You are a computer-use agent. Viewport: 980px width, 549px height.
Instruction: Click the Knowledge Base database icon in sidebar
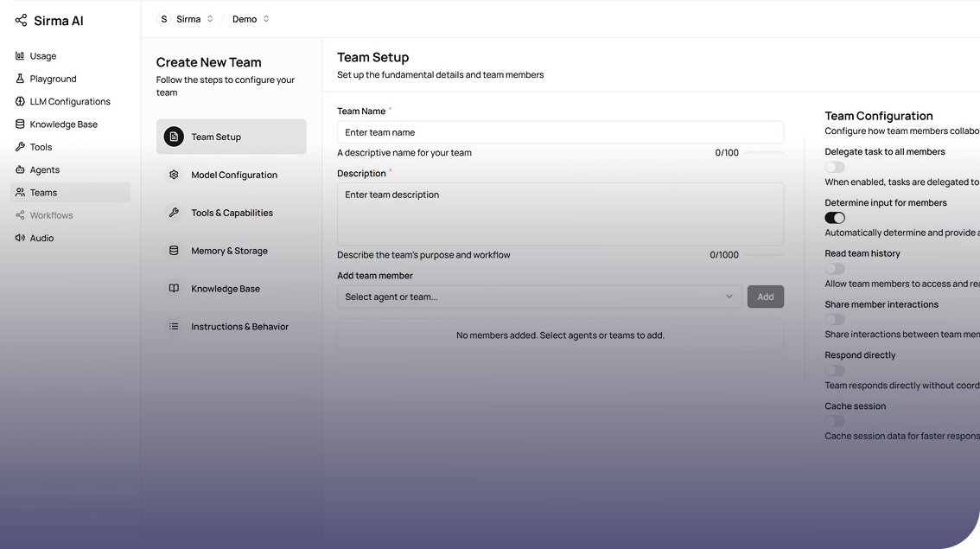point(20,124)
